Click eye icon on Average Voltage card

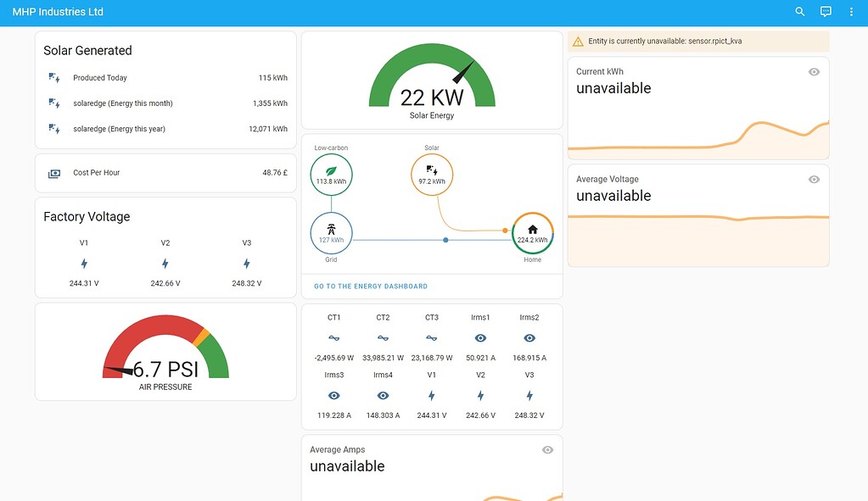pyautogui.click(x=814, y=180)
